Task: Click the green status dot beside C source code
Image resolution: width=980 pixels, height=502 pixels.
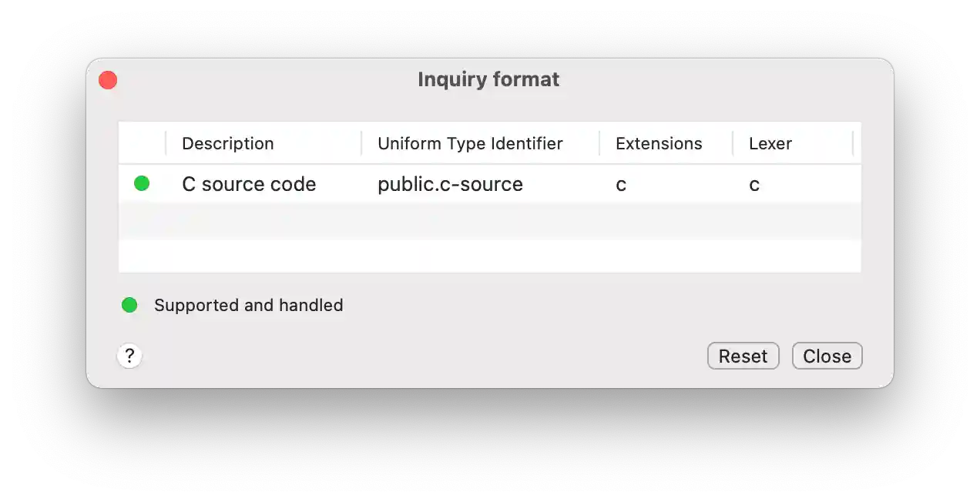Action: coord(142,184)
